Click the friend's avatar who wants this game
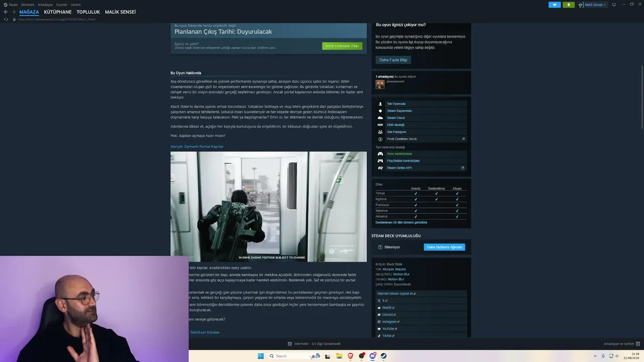Image resolution: width=644 pixels, height=362 pixels. [x=380, y=84]
